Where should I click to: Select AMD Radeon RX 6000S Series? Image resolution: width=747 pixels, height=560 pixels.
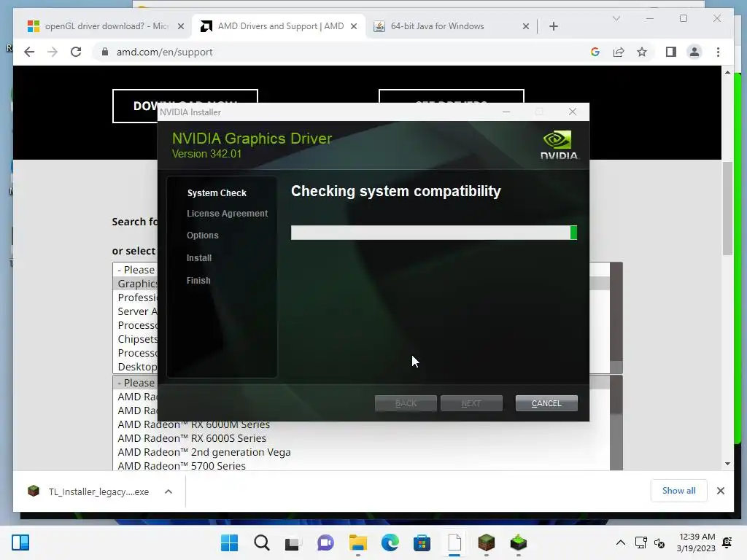(192, 438)
